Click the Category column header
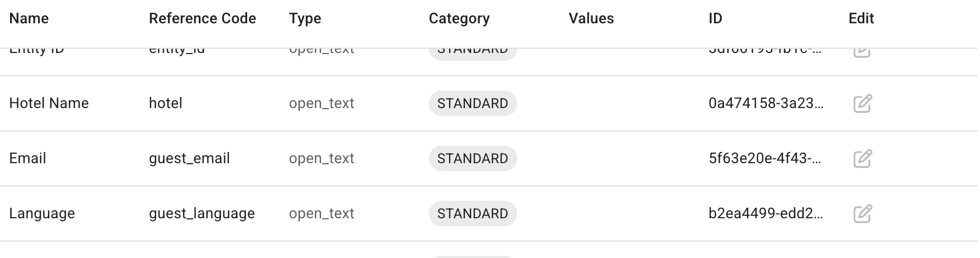 point(459,19)
